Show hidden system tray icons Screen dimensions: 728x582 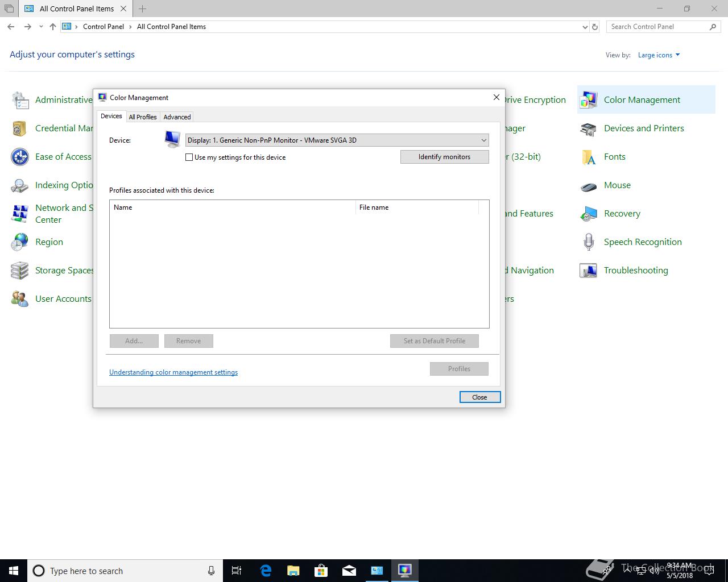click(x=627, y=571)
